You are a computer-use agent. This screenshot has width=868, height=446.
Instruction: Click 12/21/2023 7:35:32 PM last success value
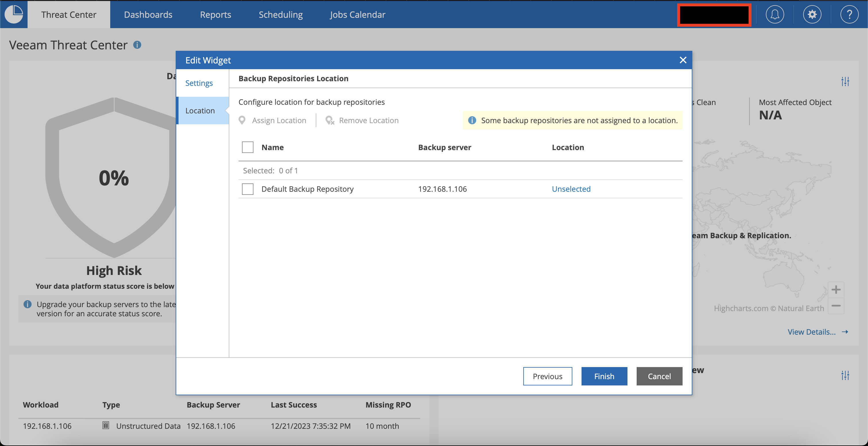tap(310, 426)
